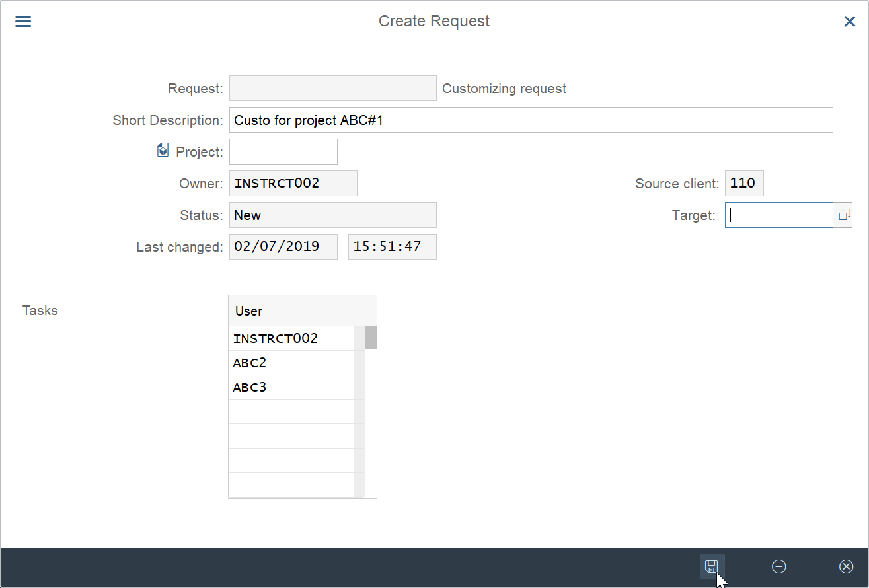Click the Project document icon
869x588 pixels.
pos(163,151)
